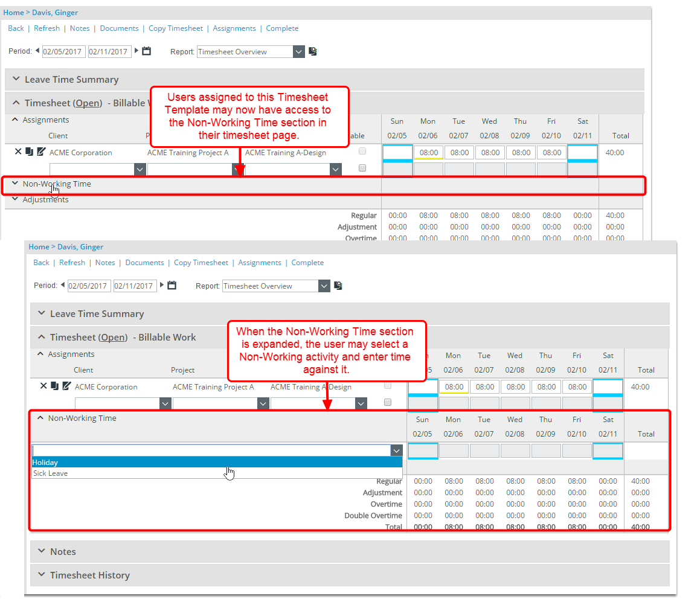Click Home breadcrumb in upper window
This screenshot has width=700, height=599.
[13, 13]
